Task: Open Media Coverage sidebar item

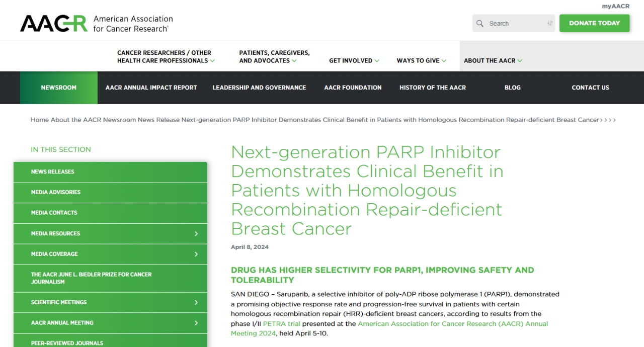Action: (x=110, y=254)
